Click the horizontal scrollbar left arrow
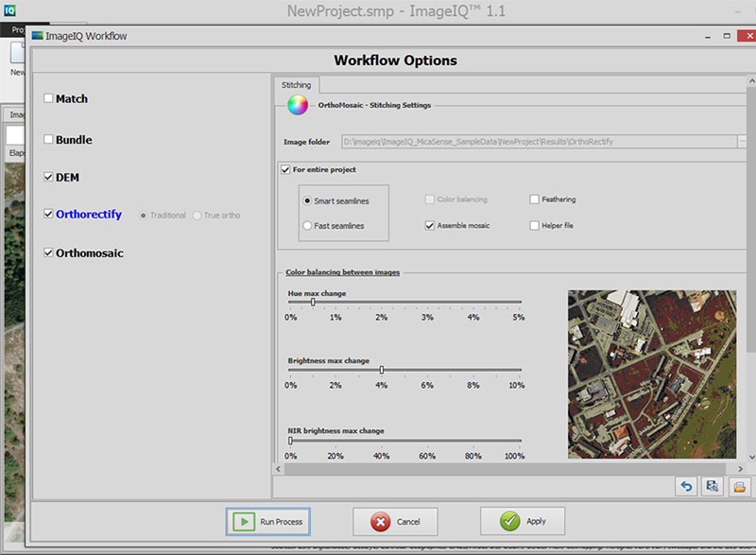The width and height of the screenshot is (756, 555). 278,469
